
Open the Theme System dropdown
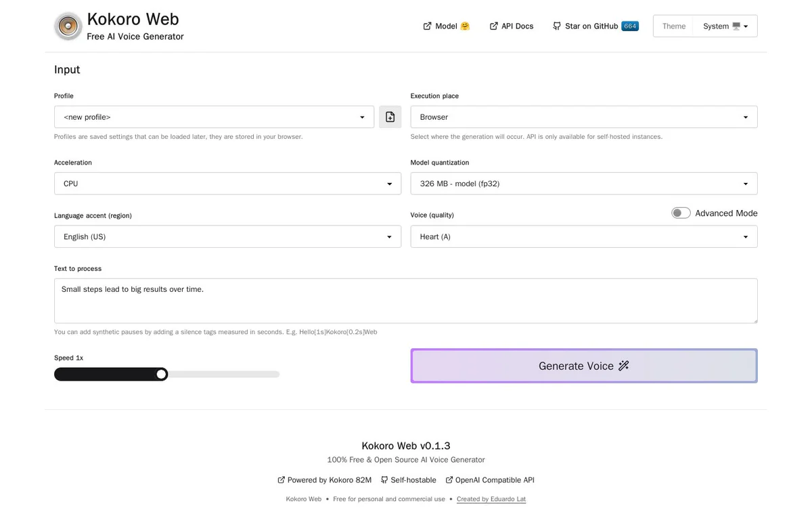(x=725, y=26)
